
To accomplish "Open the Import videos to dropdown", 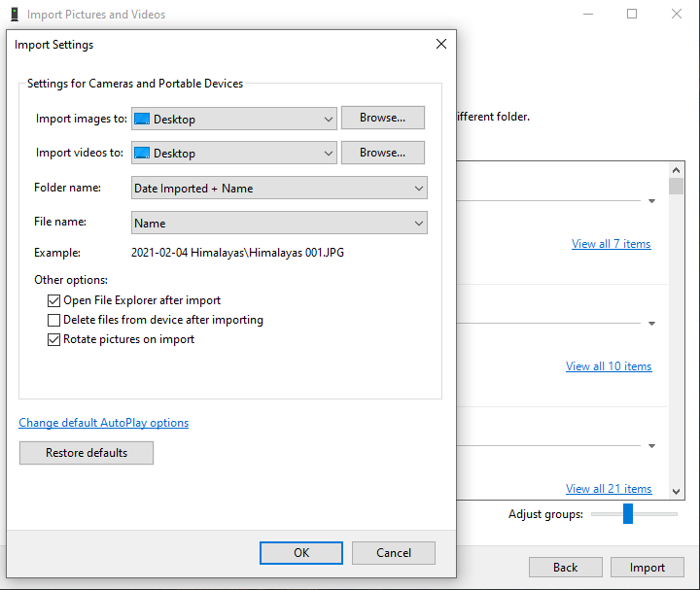I will tap(233, 153).
